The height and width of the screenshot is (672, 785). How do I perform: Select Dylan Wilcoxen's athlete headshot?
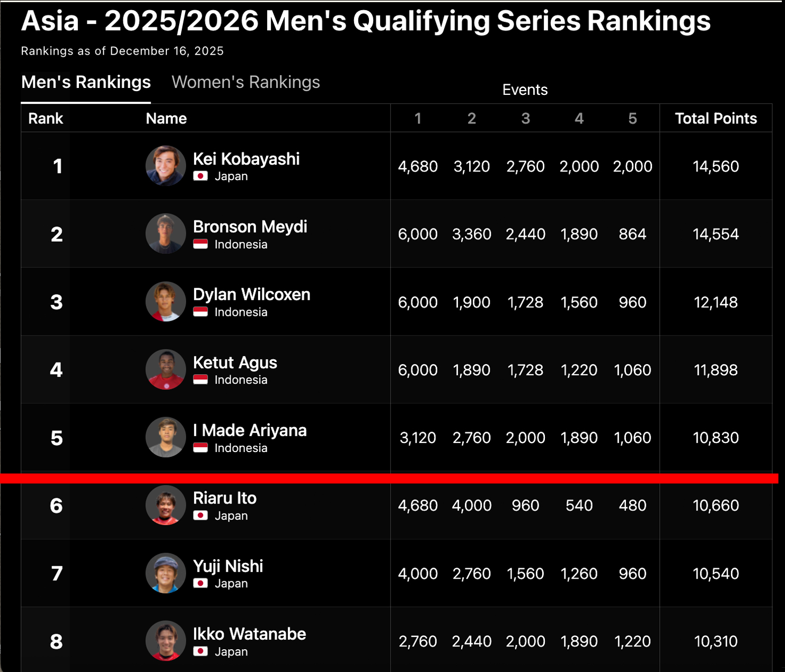point(165,302)
